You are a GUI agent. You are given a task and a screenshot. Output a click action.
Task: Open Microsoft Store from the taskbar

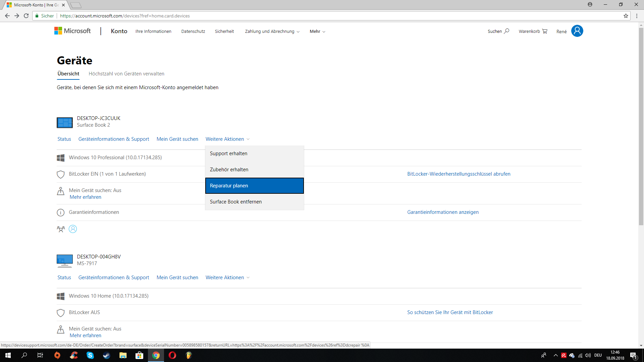[139, 355]
